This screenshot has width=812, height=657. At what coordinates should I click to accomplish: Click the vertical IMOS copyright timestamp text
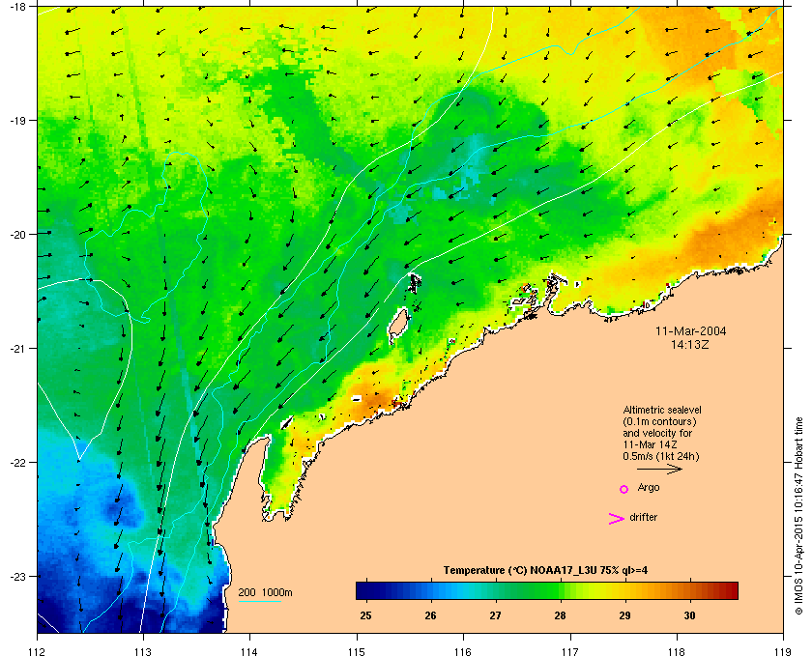[799, 516]
